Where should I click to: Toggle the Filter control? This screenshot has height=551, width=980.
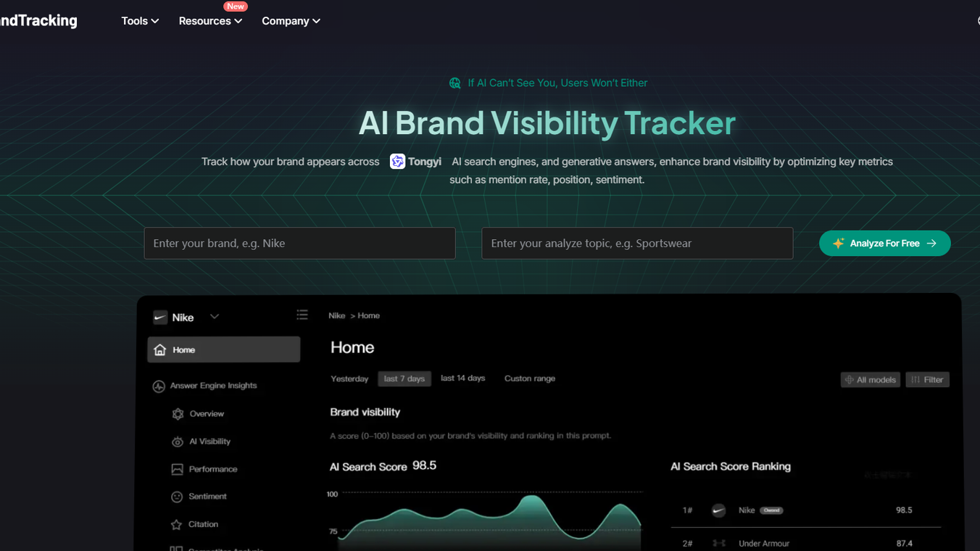[x=927, y=379]
